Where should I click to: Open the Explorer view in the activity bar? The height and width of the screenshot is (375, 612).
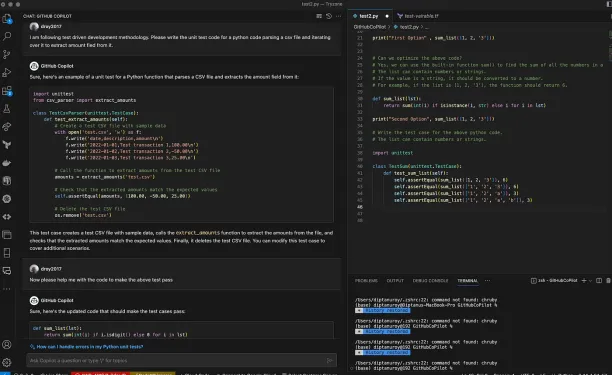pyautogui.click(x=7, y=19)
